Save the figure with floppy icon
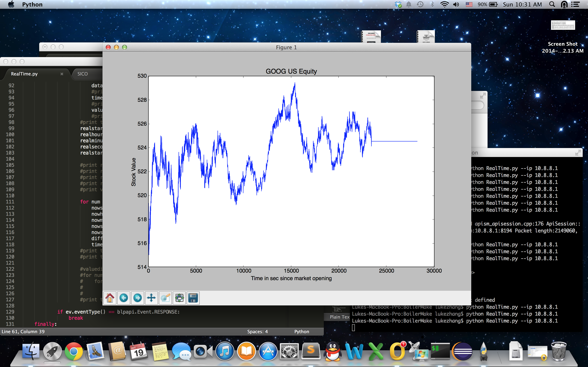 (x=193, y=298)
